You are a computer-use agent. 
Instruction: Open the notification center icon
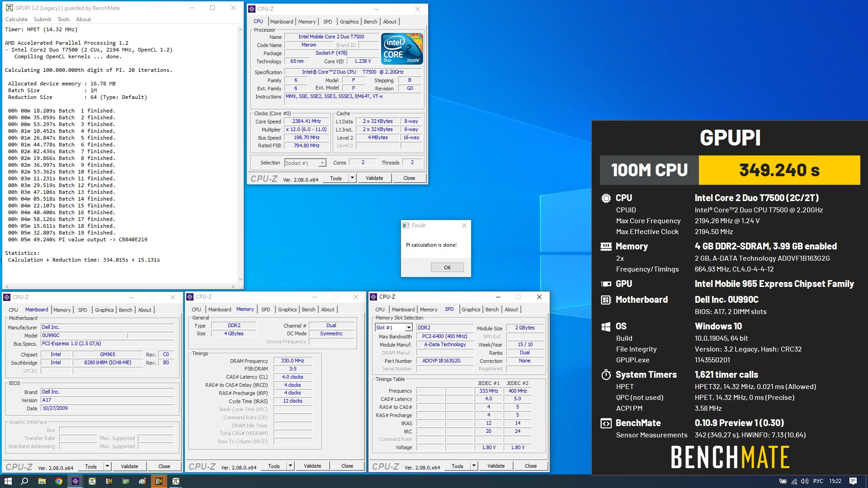[x=853, y=481]
